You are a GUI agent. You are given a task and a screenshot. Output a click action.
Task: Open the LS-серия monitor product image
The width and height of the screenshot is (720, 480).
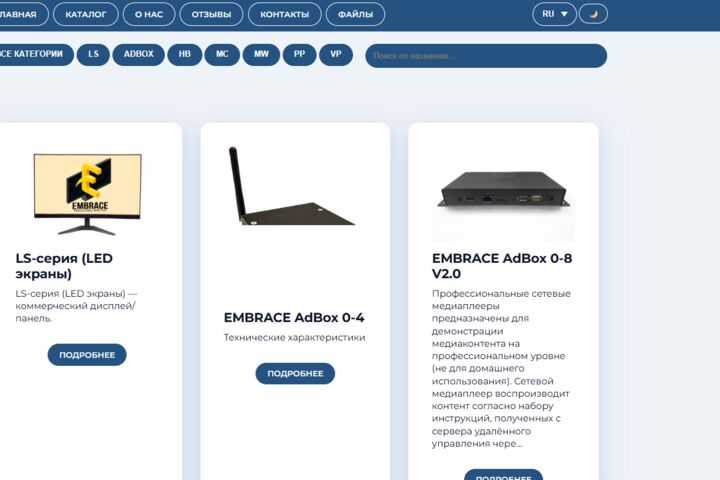point(87,194)
